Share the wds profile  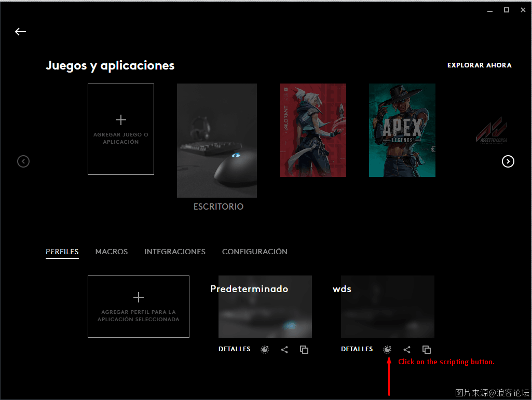(x=407, y=350)
